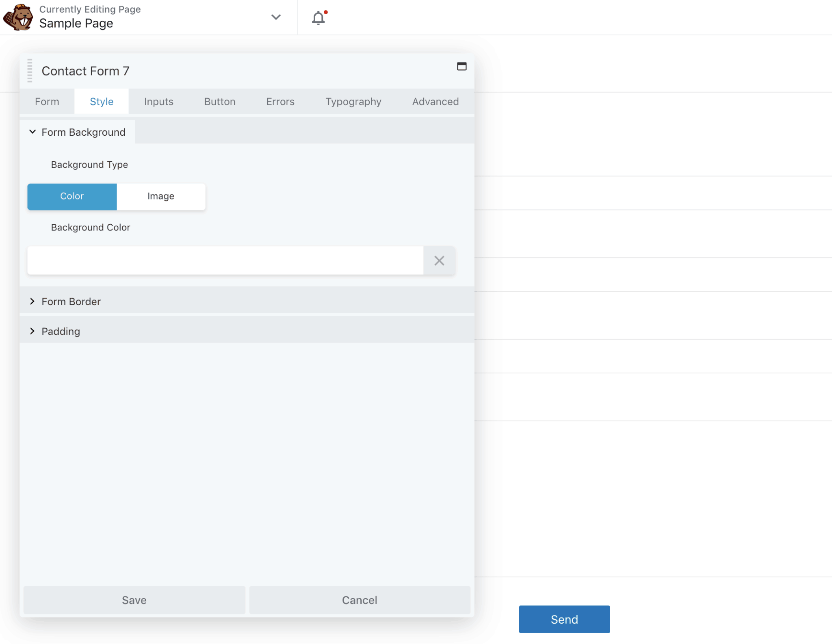This screenshot has width=832, height=644.
Task: Click the Background Color input field
Action: pyautogui.click(x=225, y=260)
